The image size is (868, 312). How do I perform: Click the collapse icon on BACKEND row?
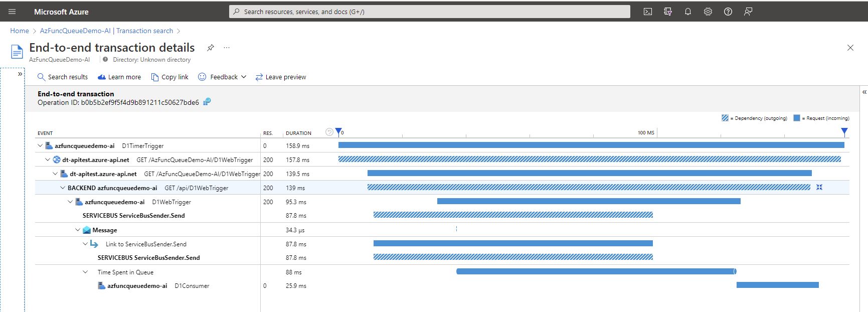click(x=819, y=187)
